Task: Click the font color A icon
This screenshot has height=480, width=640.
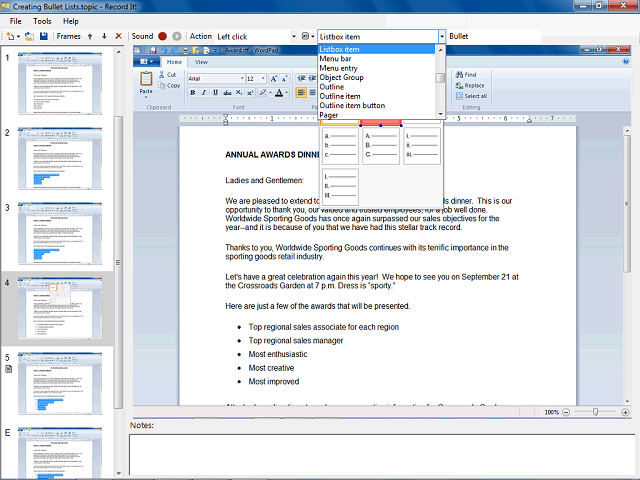Action: tap(279, 93)
